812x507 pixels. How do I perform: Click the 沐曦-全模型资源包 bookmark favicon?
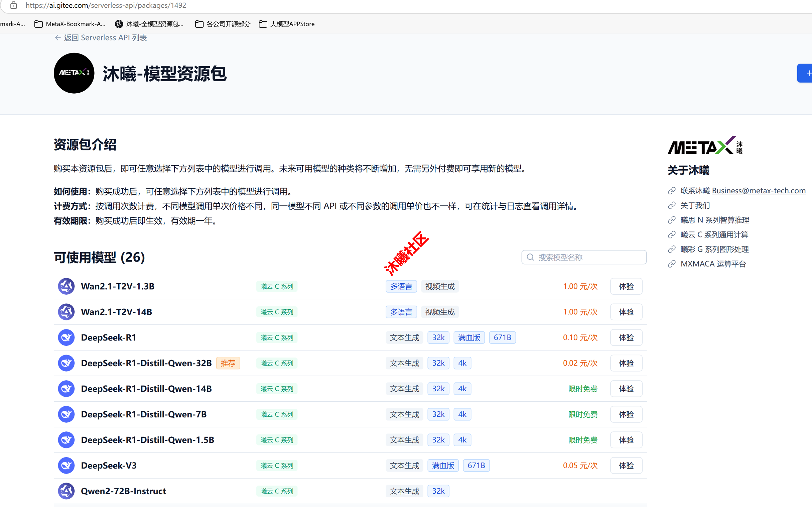coord(119,24)
